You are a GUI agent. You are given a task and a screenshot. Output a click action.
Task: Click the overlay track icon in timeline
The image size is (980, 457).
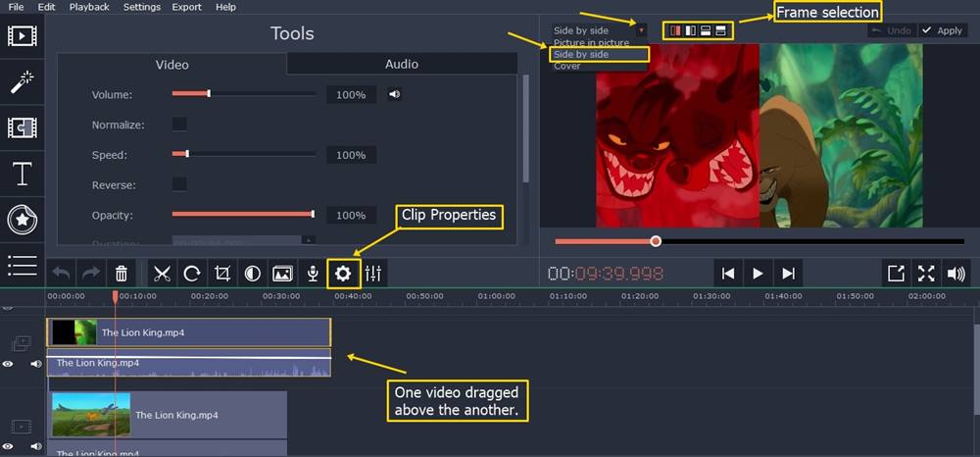coord(22,342)
